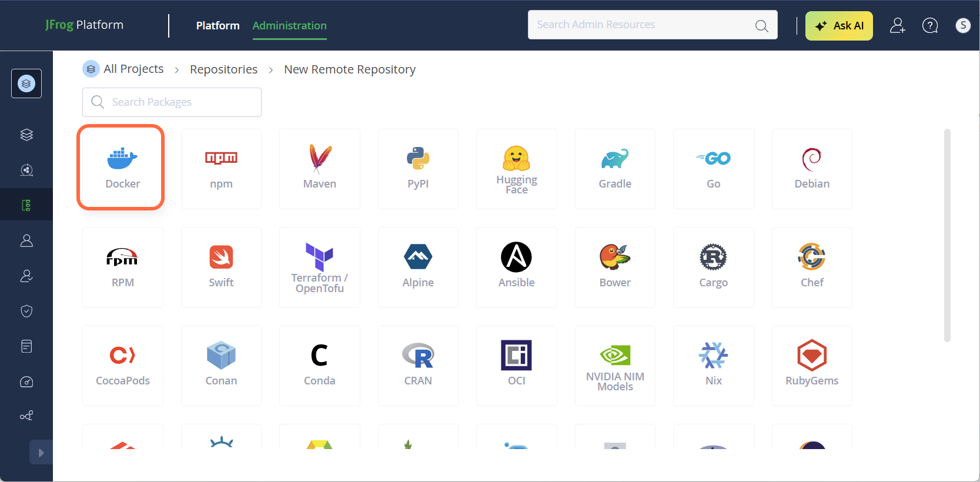Pick the Chef package type
Viewport: 980px width, 482px height.
(x=812, y=267)
